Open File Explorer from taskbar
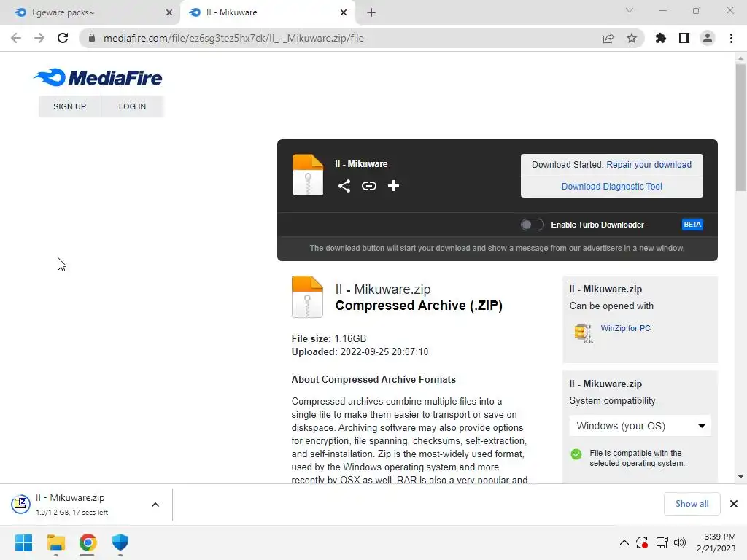This screenshot has width=747, height=560. coord(56,542)
